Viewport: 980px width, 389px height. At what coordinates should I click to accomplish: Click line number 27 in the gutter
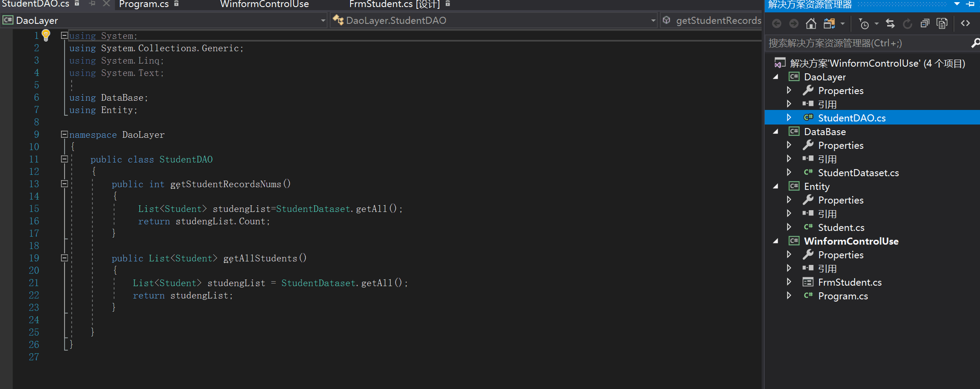coord(34,357)
